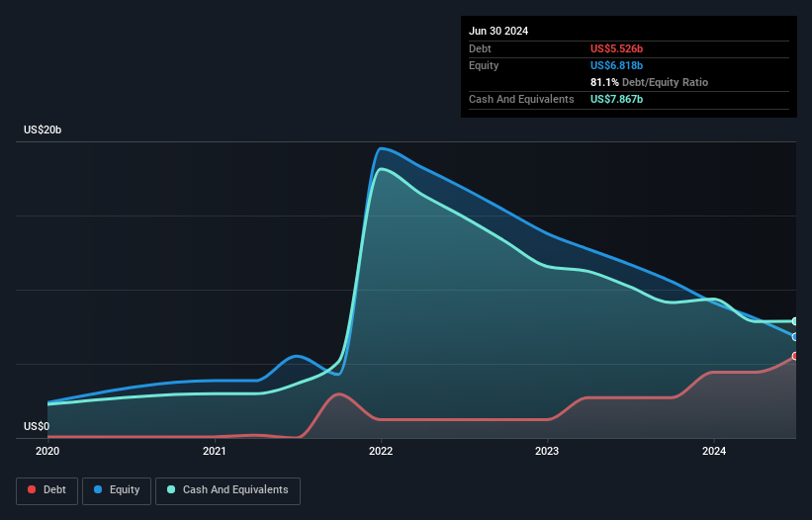Screen dimensions: 812x520
Task: Click the 2022 x-axis label
Action: pyautogui.click(x=381, y=451)
